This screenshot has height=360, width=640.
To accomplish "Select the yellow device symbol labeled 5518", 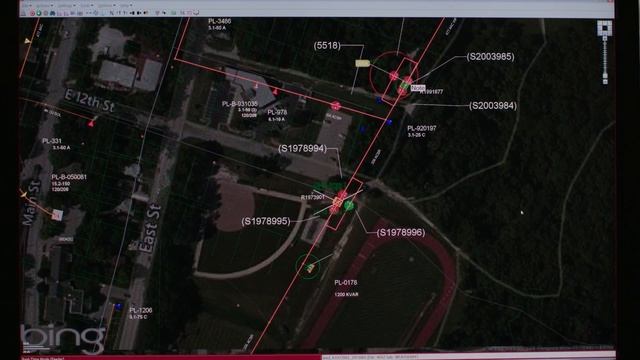I will click(362, 63).
